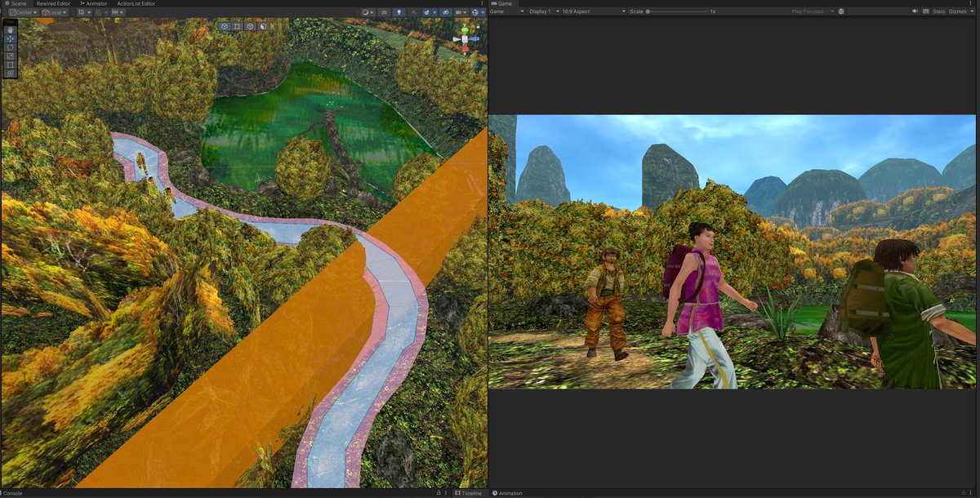Select the Hand view tool
This screenshot has width=980, height=498.
(x=10, y=30)
